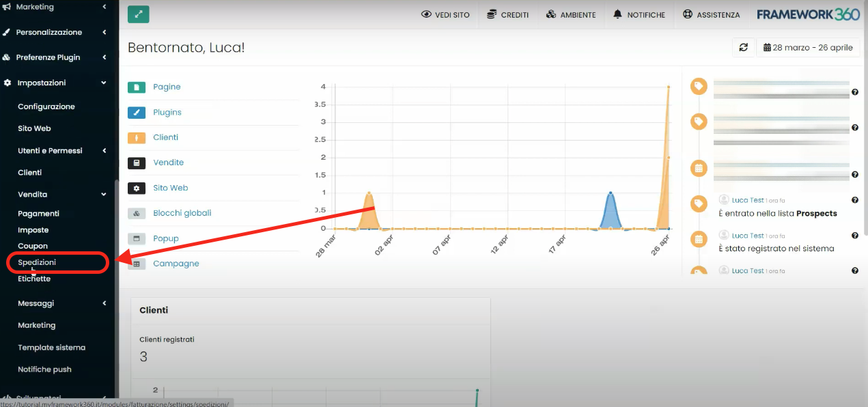
Task: Click the blue peak on the chart
Action: point(610,193)
